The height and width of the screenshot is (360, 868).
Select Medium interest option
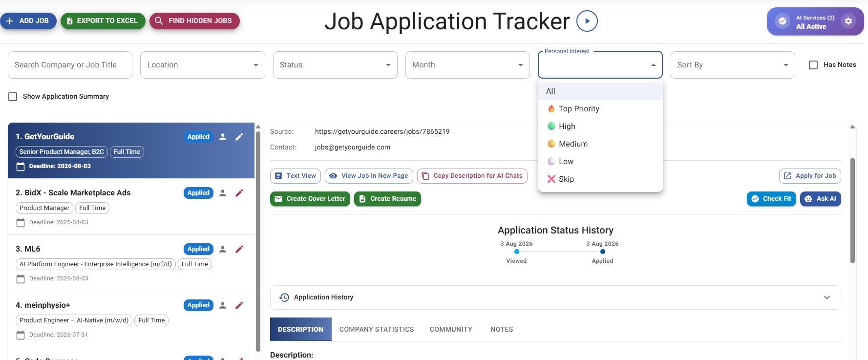click(x=600, y=144)
